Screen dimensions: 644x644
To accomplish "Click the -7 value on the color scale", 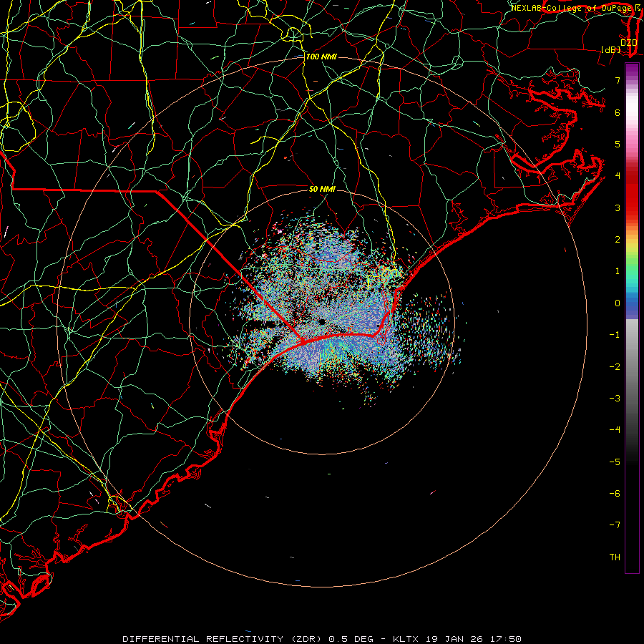I will 615,525.
